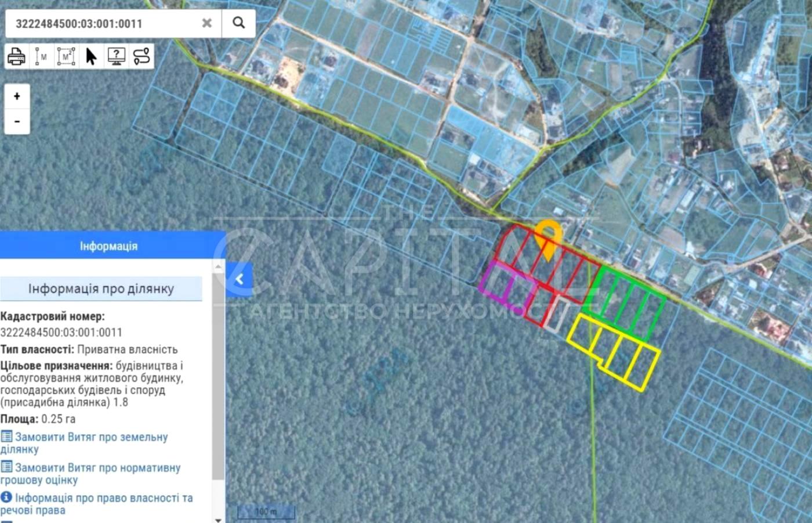Image resolution: width=812 pixels, height=523 pixels.
Task: Open the Інформація panel tab
Action: pyautogui.click(x=109, y=246)
